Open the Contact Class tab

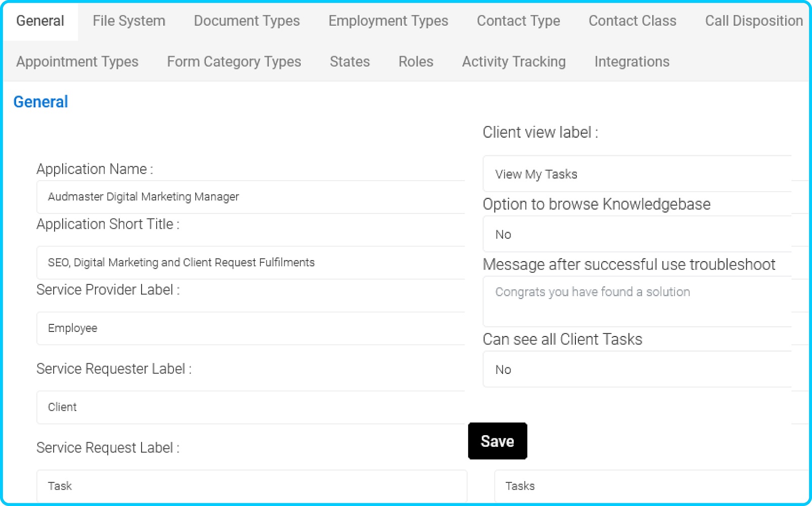pyautogui.click(x=632, y=21)
